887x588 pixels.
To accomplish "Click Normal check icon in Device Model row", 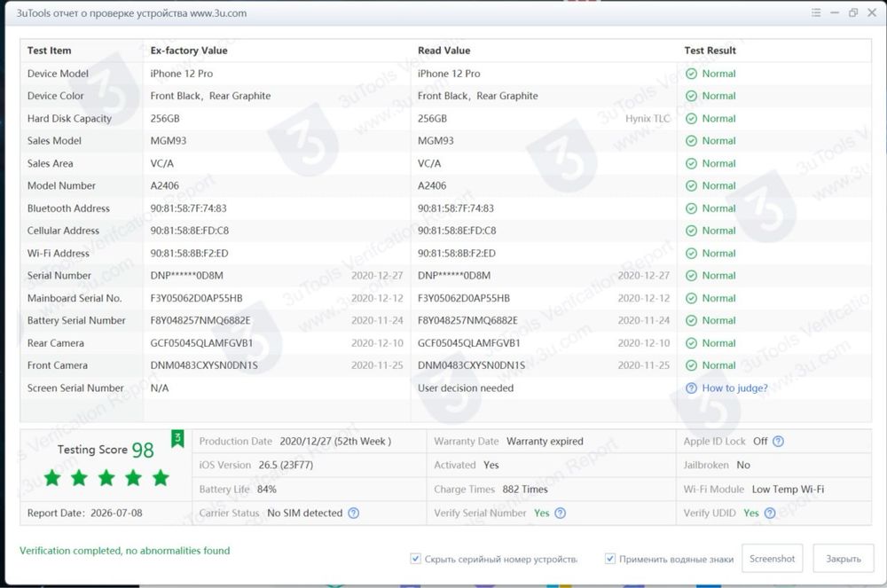I will (691, 74).
